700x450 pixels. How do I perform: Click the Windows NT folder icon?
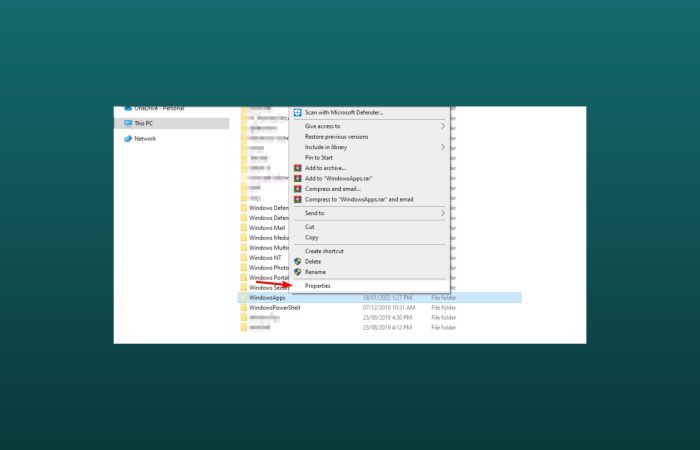point(244,258)
